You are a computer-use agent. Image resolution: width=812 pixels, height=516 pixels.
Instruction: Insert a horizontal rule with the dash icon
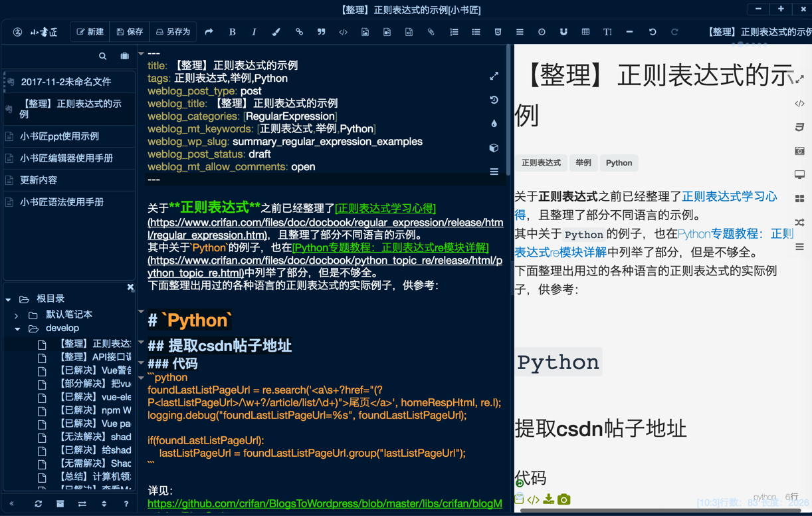629,32
